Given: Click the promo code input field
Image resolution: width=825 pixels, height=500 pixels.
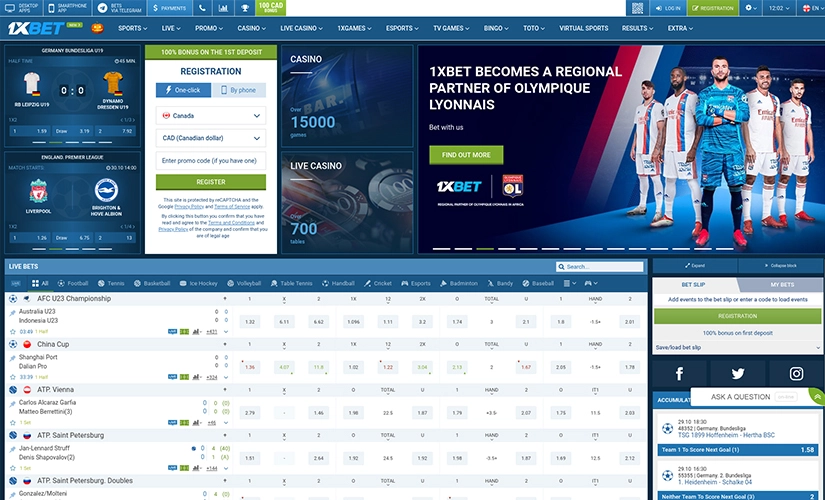Looking at the screenshot, I should pyautogui.click(x=210, y=161).
